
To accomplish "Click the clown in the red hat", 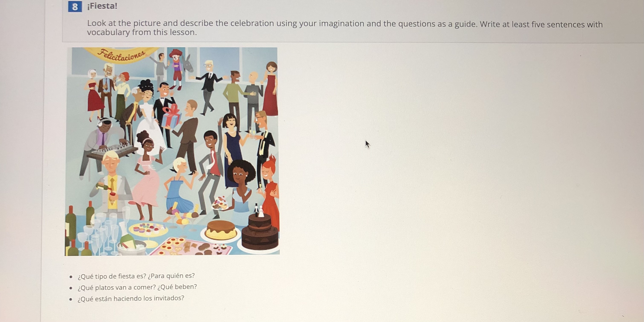I will point(177,69).
